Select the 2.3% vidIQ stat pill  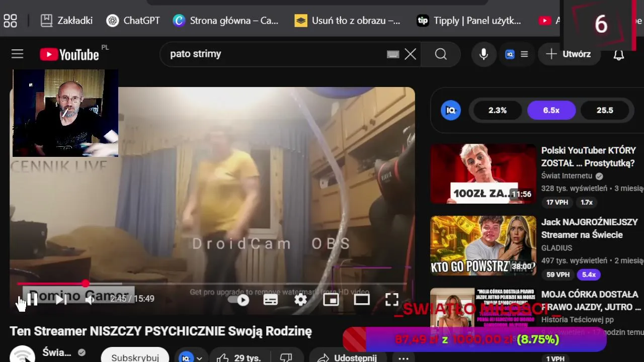point(497,110)
